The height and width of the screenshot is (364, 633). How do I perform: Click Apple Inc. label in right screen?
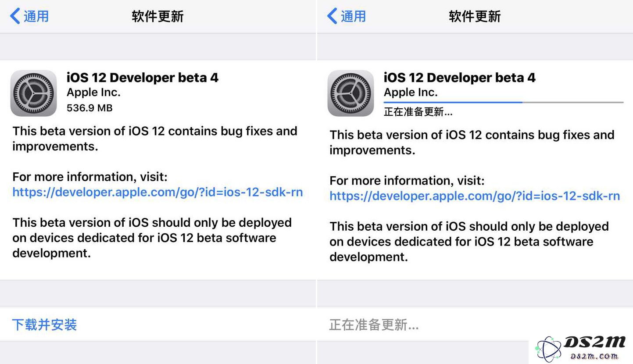(411, 93)
